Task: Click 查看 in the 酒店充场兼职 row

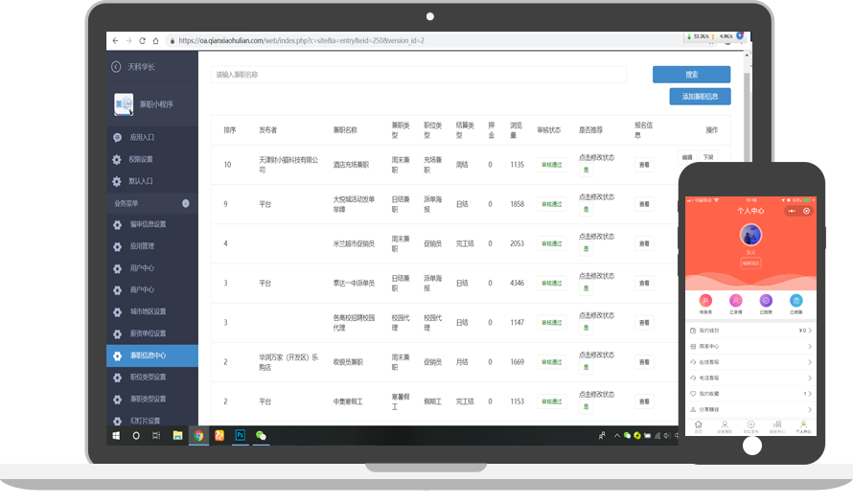Action: (x=644, y=165)
